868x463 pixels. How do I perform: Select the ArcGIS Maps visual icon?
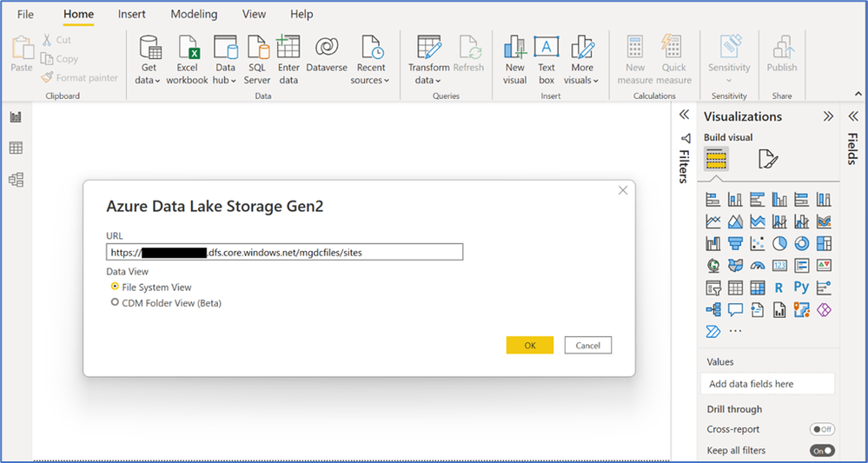(802, 310)
